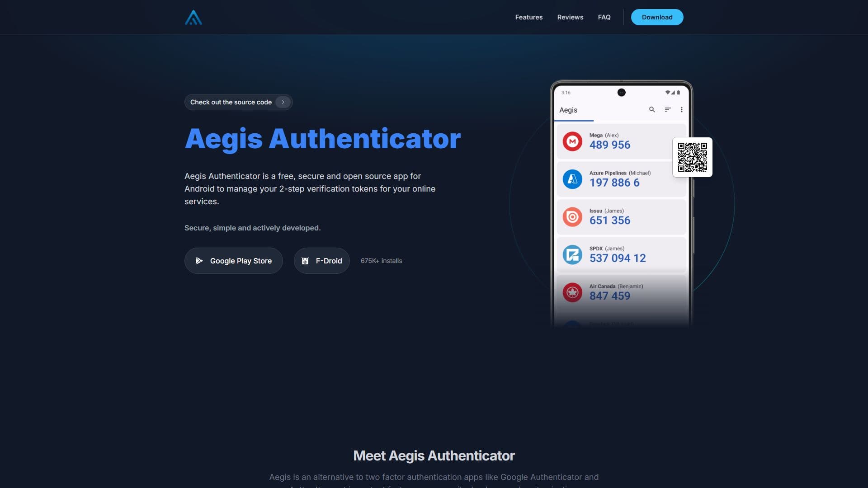Click the blue Download button
The image size is (868, 488).
pos(657,17)
